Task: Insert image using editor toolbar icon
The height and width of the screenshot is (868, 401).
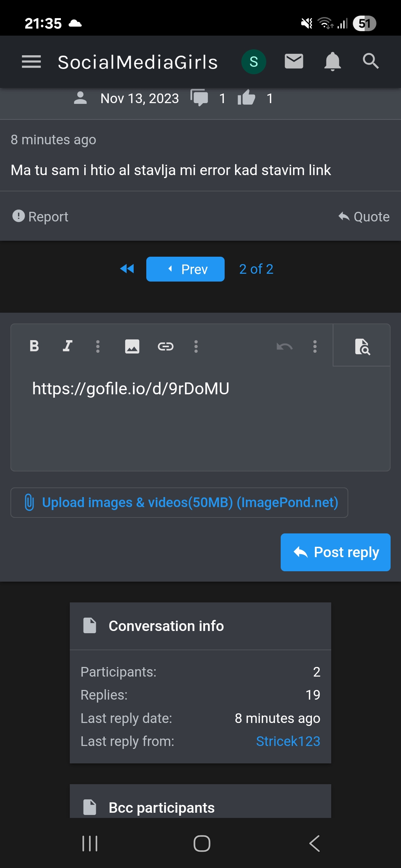Action: click(x=132, y=346)
